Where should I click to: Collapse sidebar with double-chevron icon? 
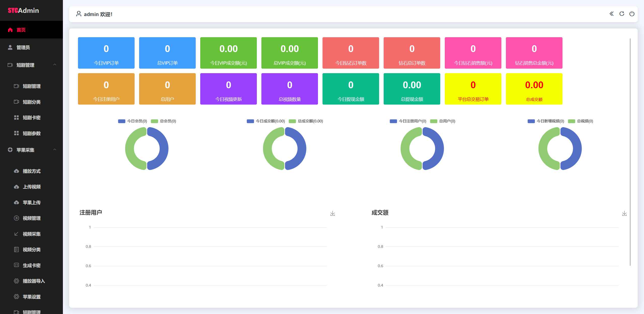point(612,14)
